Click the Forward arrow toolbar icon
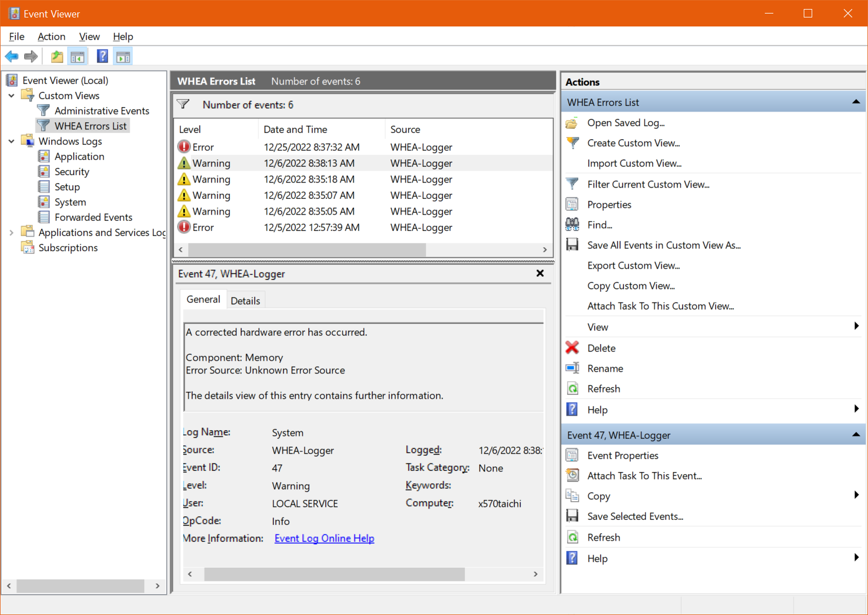This screenshot has width=868, height=615. click(31, 56)
